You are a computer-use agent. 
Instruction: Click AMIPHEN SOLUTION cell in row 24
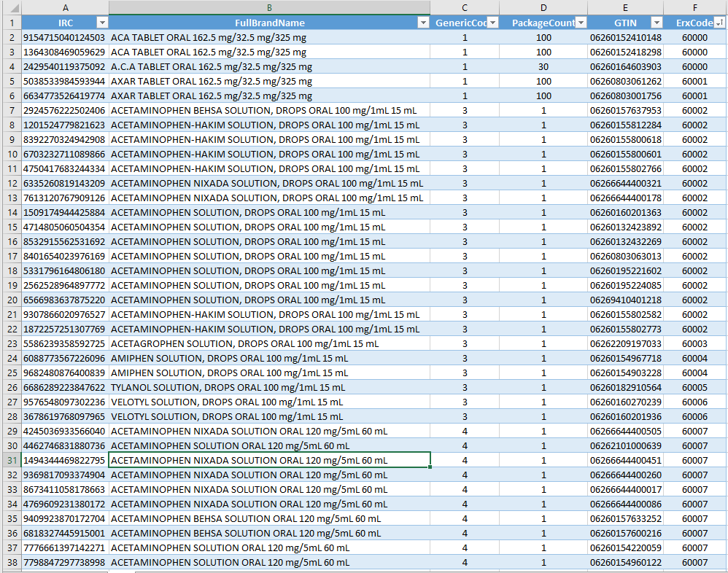pyautogui.click(x=269, y=358)
